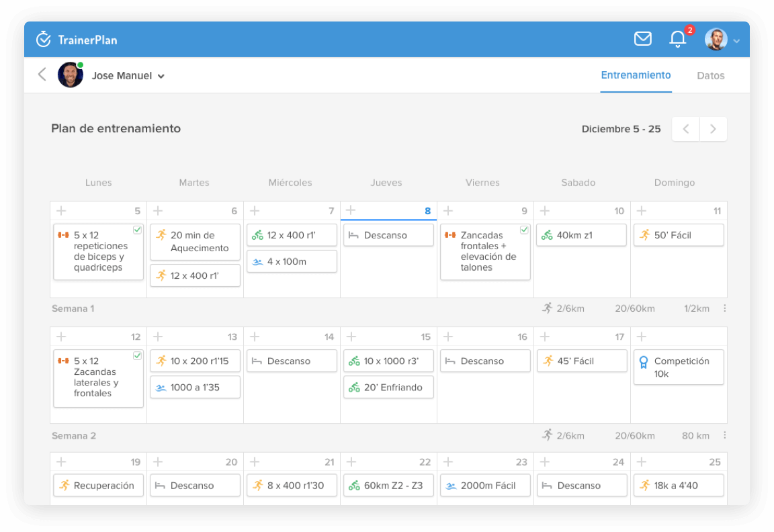Select the Entrenamiento tab
774x532 pixels.
pyautogui.click(x=636, y=75)
